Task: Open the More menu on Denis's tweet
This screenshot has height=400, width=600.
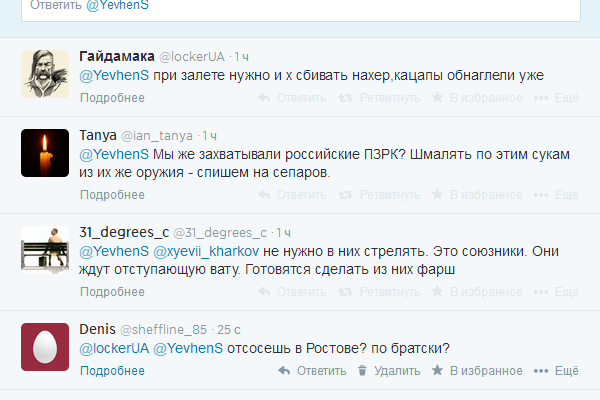Action: (557, 370)
